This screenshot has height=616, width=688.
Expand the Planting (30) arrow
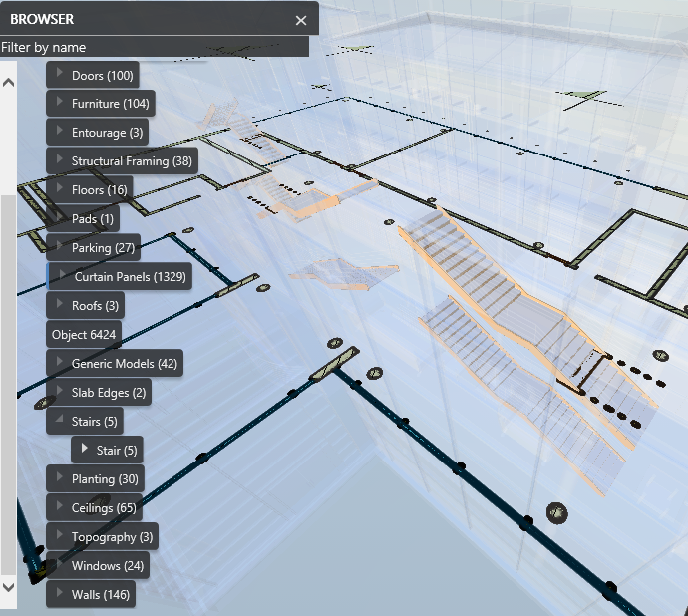60,479
